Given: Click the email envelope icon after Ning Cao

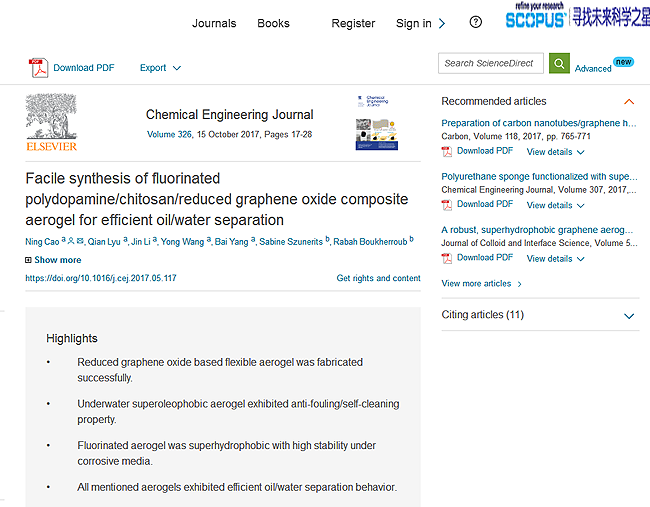Looking at the screenshot, I should [x=79, y=242].
